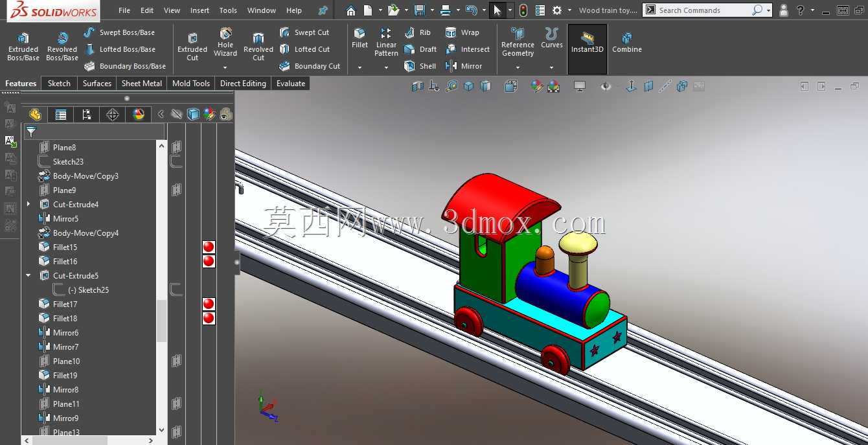The width and height of the screenshot is (868, 445).
Task: Open the Insert menu
Action: click(x=200, y=10)
